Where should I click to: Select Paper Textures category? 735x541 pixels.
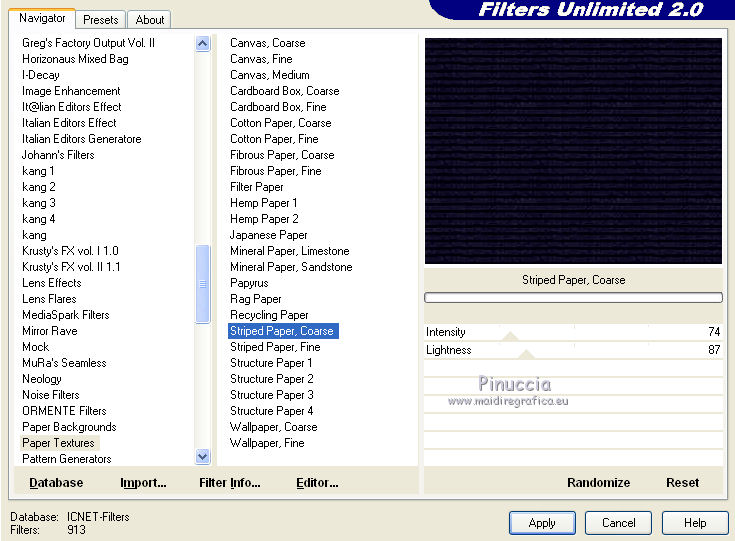(59, 443)
